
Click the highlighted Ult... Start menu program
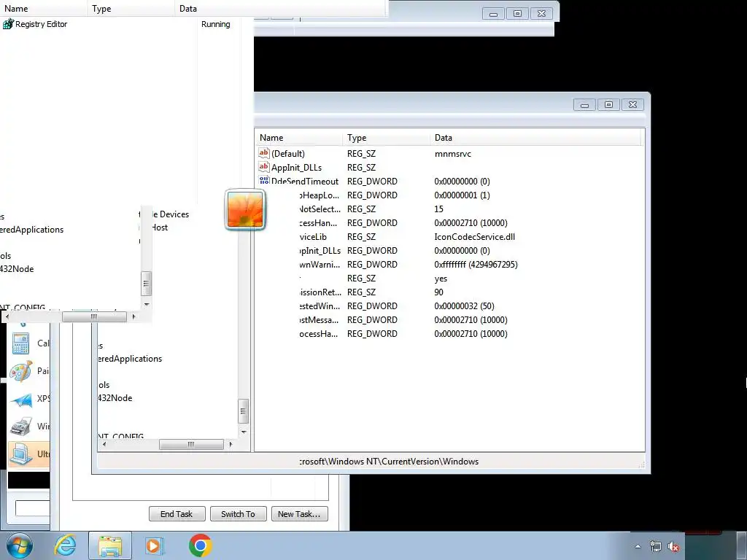29,454
